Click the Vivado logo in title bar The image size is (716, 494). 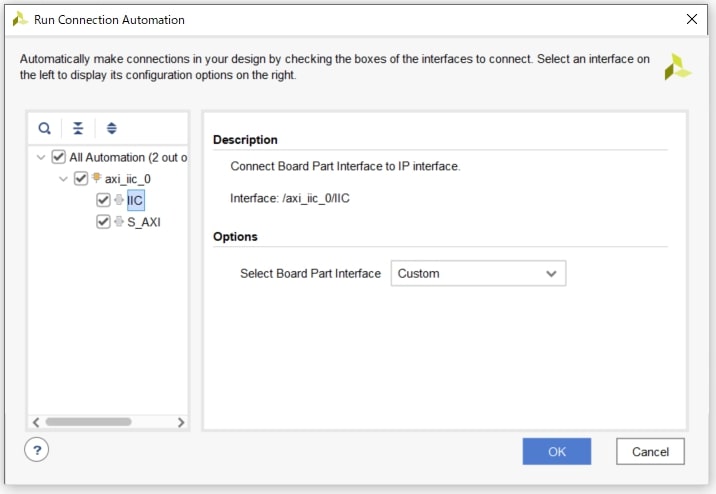(19, 19)
